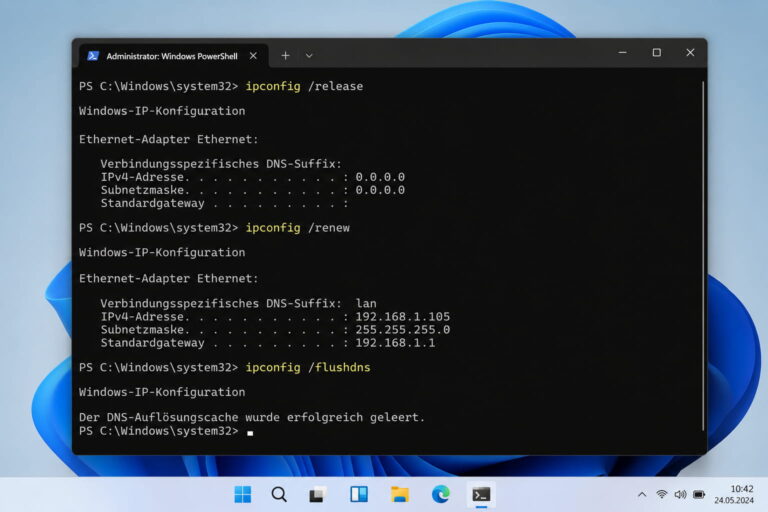Screen dimensions: 768x512
Task: Open the Widgets panel icon
Action: (359, 494)
